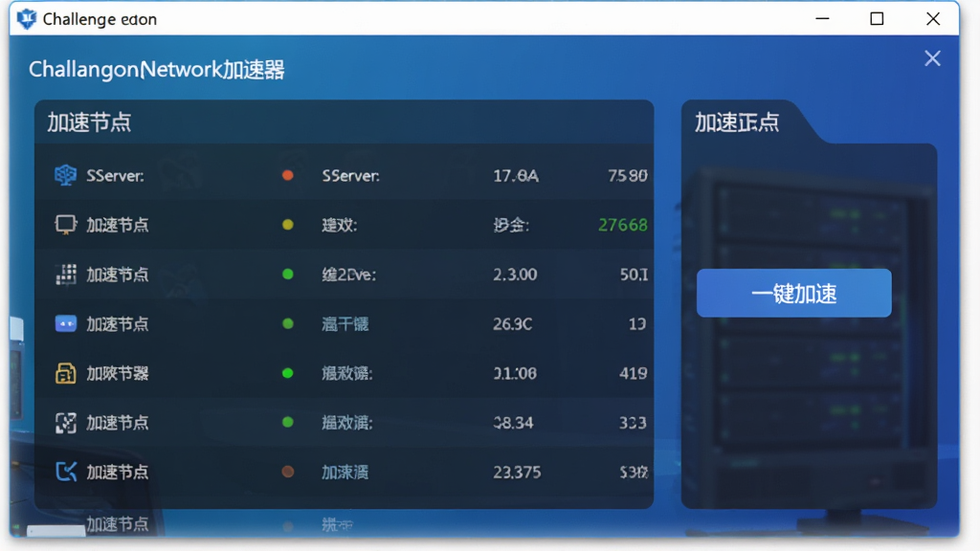
Task: Select the green status dot in the 2.3.00 row
Action: pos(287,275)
